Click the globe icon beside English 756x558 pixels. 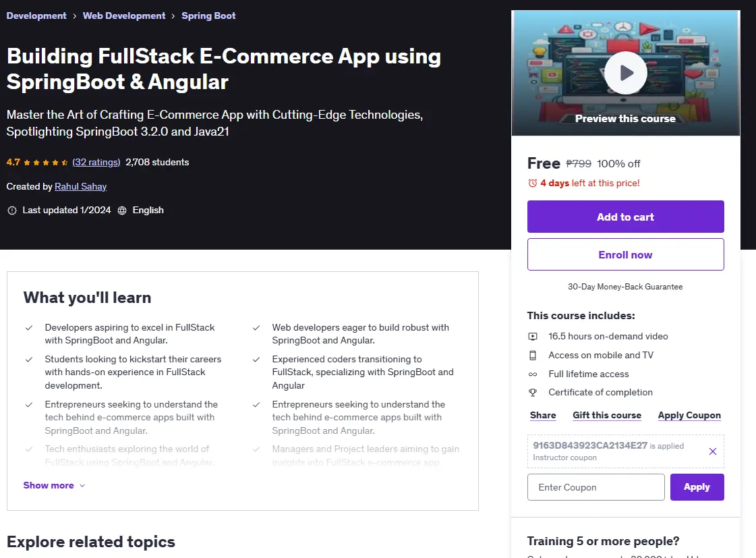pyautogui.click(x=122, y=211)
